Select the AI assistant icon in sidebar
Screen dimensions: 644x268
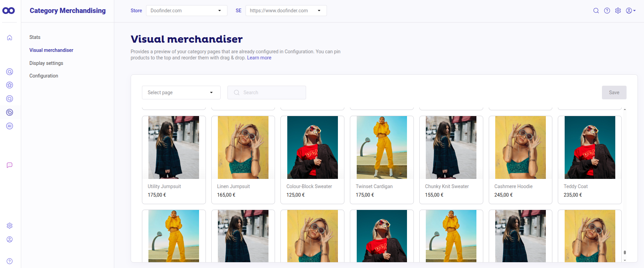(x=10, y=126)
